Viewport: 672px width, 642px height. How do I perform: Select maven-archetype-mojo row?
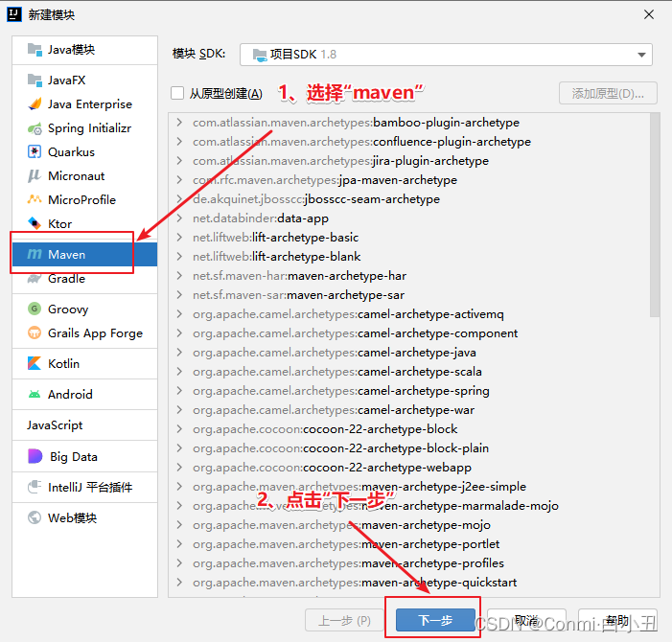409,525
